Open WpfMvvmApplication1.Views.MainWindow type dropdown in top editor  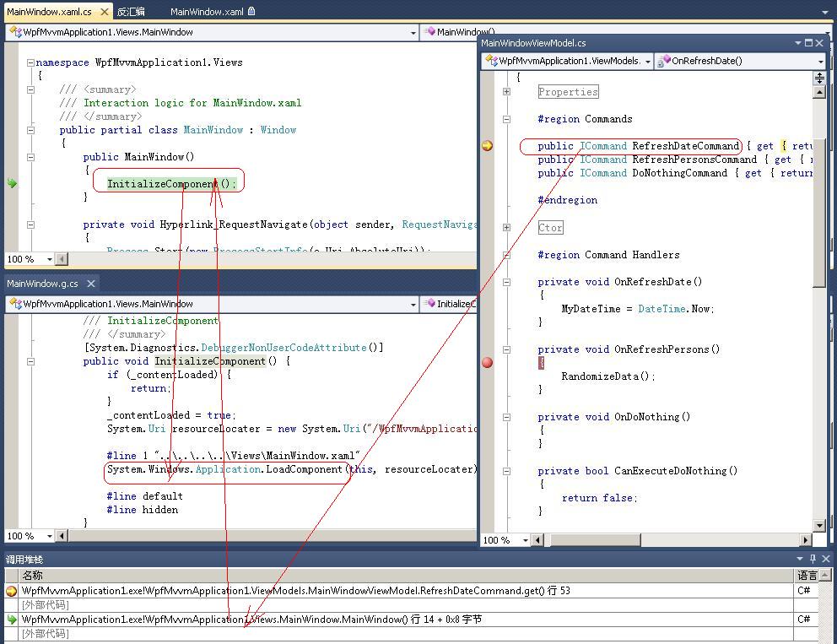[413, 32]
